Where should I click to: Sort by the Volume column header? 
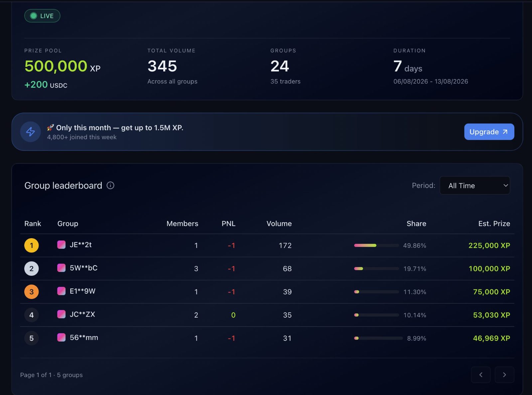pos(279,224)
